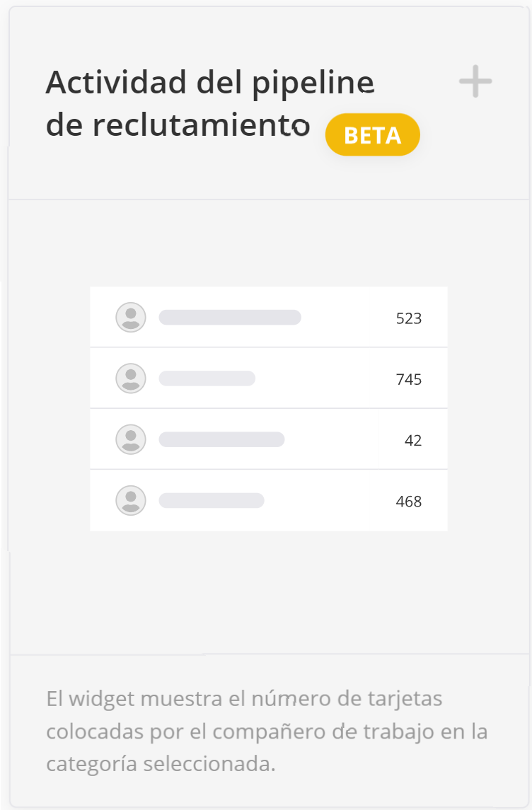Click the yellow BETA badge
This screenshot has height=810, width=532.
[373, 134]
